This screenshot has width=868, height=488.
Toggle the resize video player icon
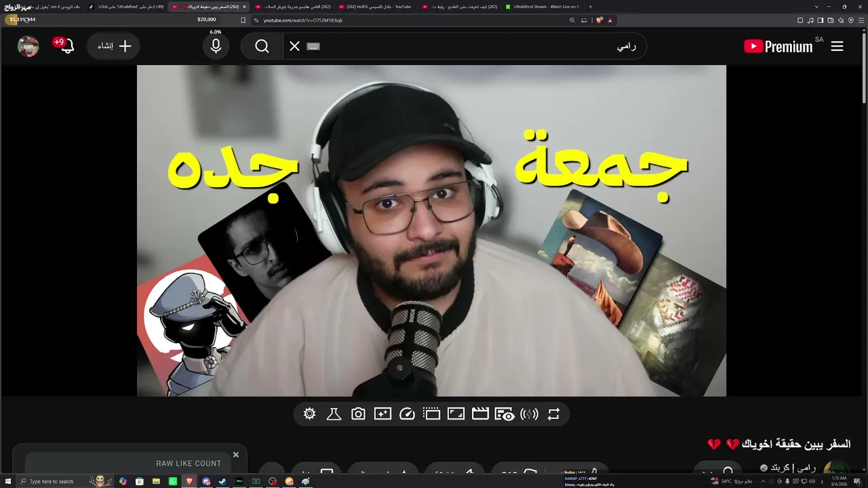[456, 414]
